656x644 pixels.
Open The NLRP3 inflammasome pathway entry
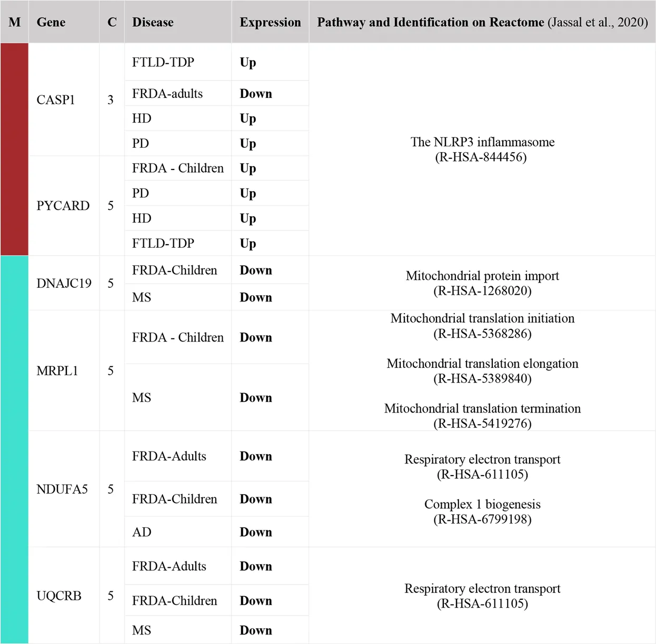482,142
